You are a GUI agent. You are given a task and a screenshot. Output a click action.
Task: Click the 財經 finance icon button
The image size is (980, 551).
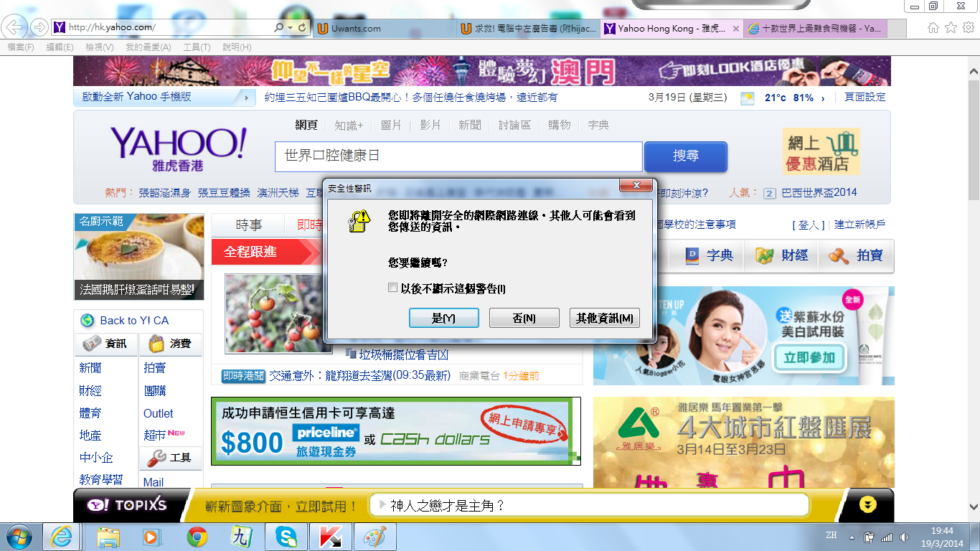pyautogui.click(x=782, y=255)
